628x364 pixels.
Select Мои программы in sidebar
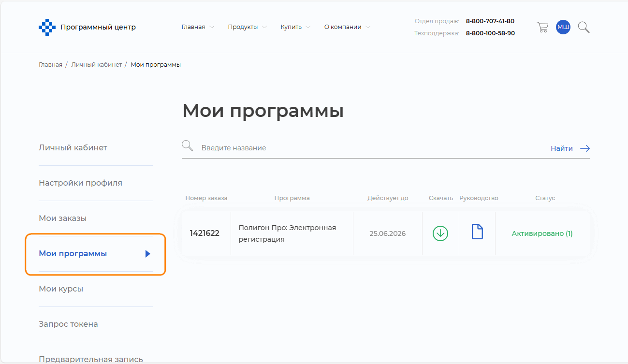(73, 254)
